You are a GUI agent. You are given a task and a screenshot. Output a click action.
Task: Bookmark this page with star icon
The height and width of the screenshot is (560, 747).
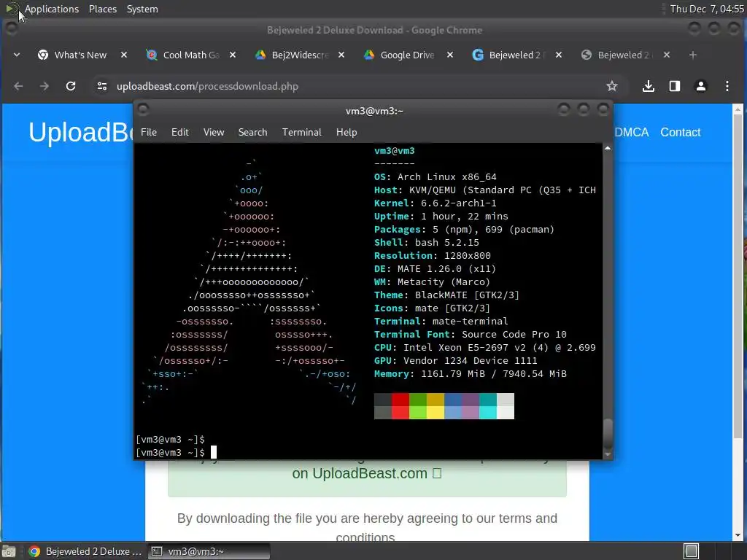pos(612,86)
